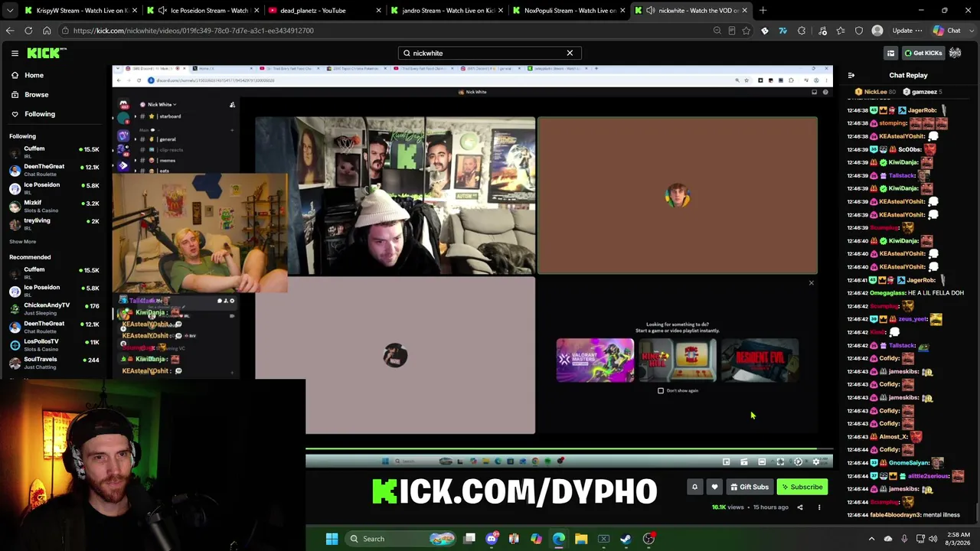
Task: Open the media control toolbar icon
Action: tap(822, 31)
